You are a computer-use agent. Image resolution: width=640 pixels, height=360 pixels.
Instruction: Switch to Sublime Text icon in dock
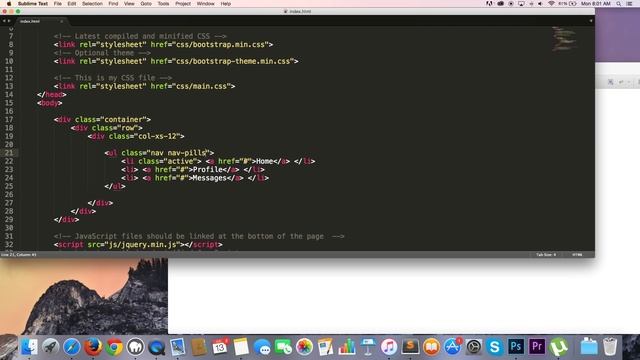pos(410,347)
